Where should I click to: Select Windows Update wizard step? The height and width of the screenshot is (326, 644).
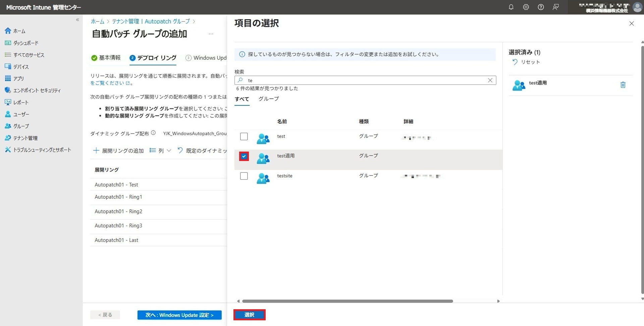coord(206,58)
